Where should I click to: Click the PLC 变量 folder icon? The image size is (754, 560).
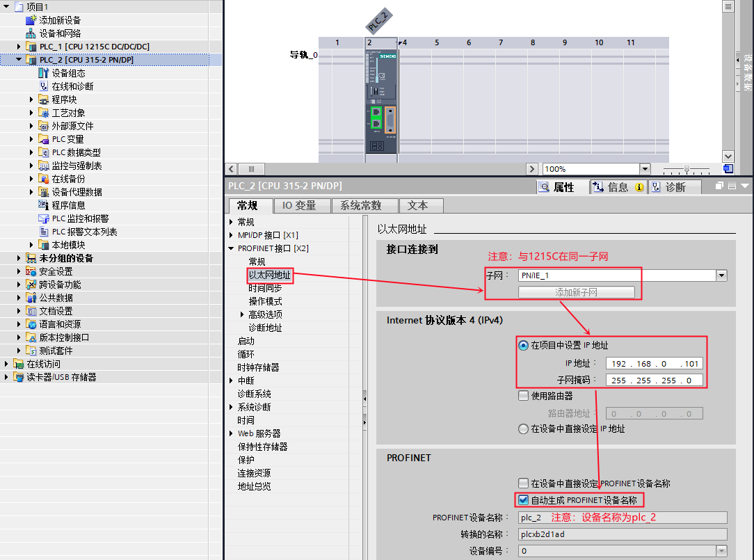[x=44, y=139]
